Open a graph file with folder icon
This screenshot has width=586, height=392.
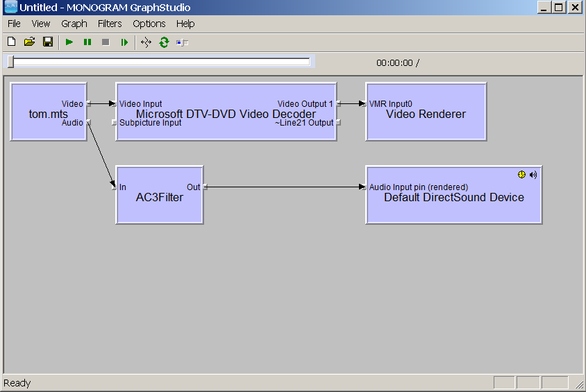coord(30,42)
